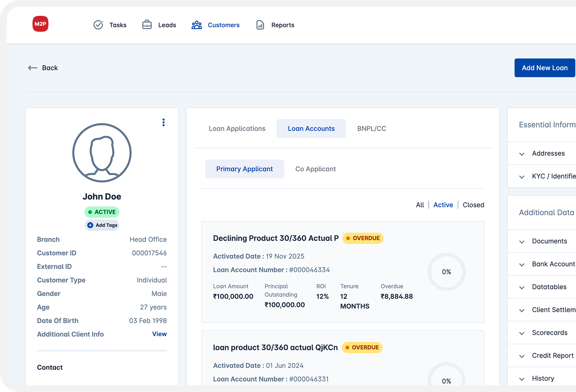Click John Doe's avatar picture

pyautogui.click(x=102, y=153)
